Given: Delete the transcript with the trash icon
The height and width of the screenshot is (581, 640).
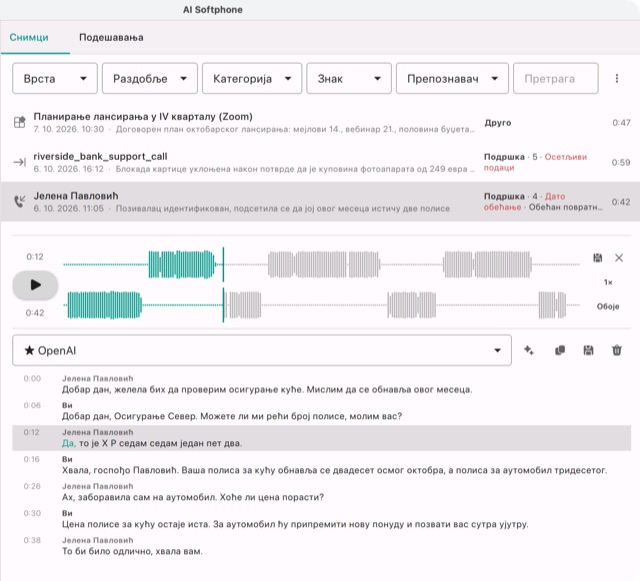Looking at the screenshot, I should tap(617, 350).
